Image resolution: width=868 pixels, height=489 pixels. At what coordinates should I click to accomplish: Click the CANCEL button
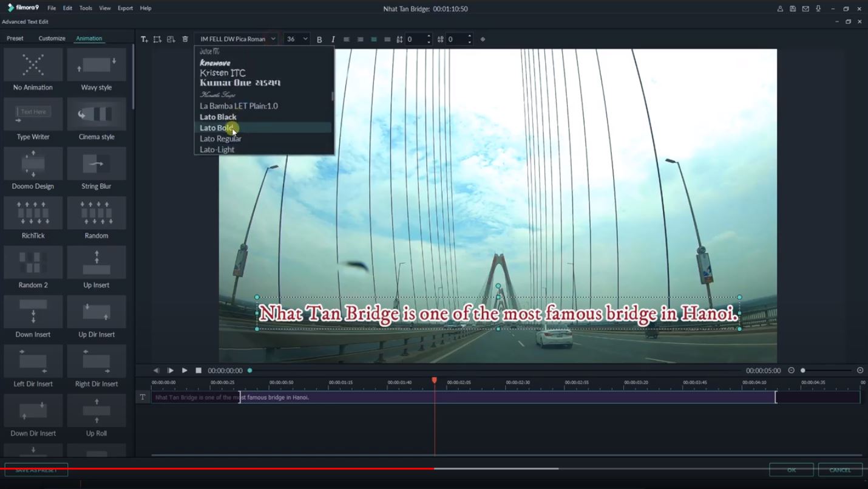(x=840, y=470)
